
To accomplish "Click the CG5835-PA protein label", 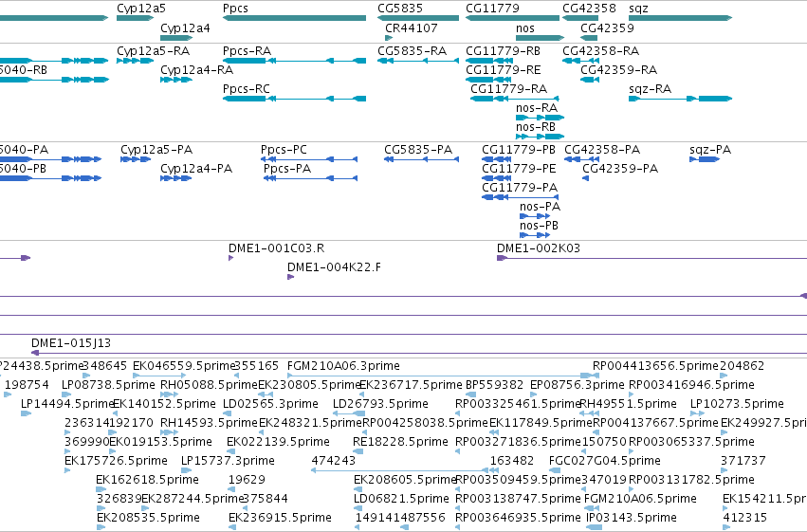I will 418,150.
